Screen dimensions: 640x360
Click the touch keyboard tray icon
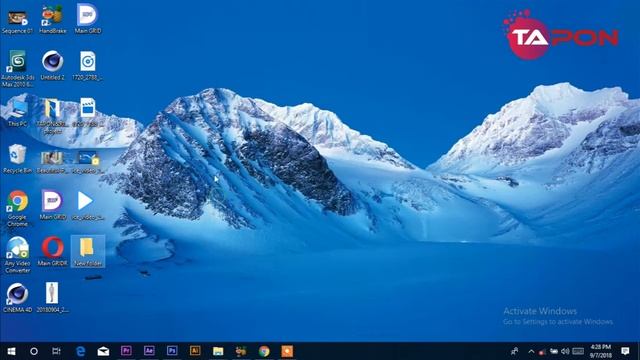pos(578,351)
